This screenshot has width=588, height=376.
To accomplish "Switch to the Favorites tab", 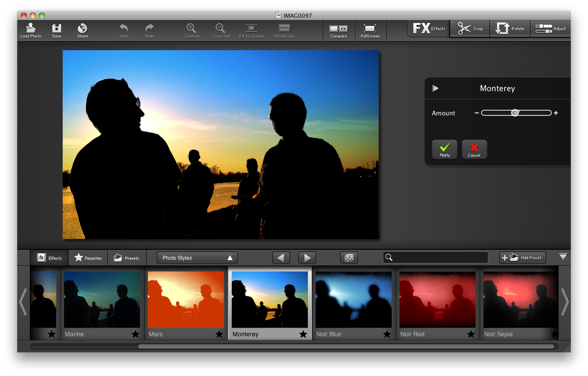I will tap(88, 258).
